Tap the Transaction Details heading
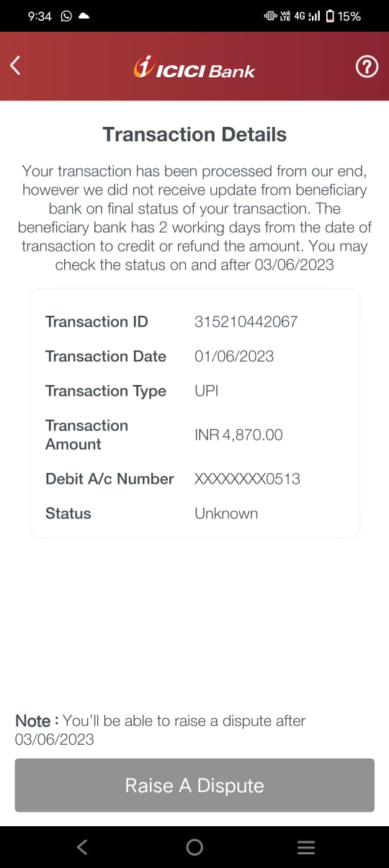This screenshot has height=868, width=389. click(194, 135)
